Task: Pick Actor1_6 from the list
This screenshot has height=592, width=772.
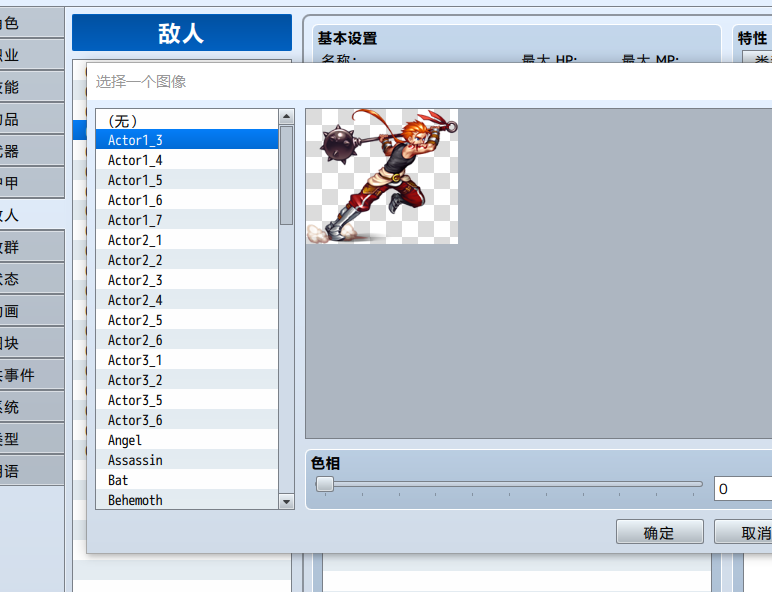Action: [187, 200]
